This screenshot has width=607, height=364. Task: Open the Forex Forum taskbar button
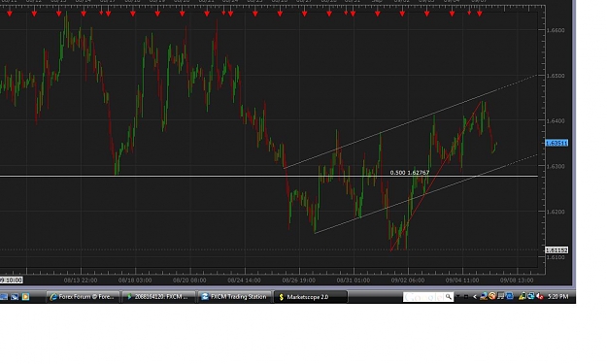point(84,297)
